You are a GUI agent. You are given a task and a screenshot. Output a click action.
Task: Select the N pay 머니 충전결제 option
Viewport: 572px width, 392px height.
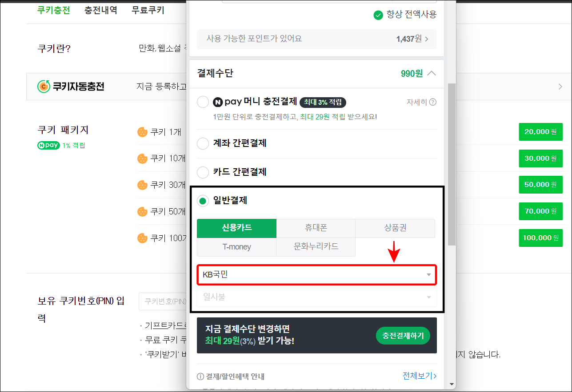tap(203, 102)
